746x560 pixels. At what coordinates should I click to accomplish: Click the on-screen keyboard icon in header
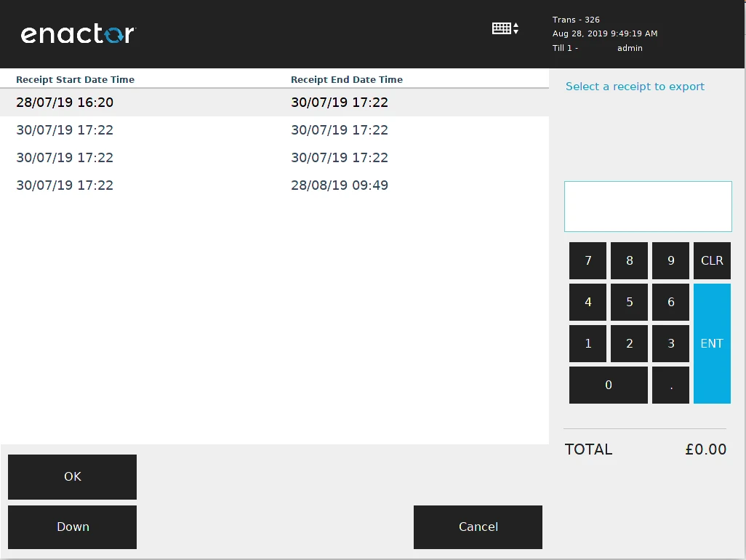pos(505,28)
